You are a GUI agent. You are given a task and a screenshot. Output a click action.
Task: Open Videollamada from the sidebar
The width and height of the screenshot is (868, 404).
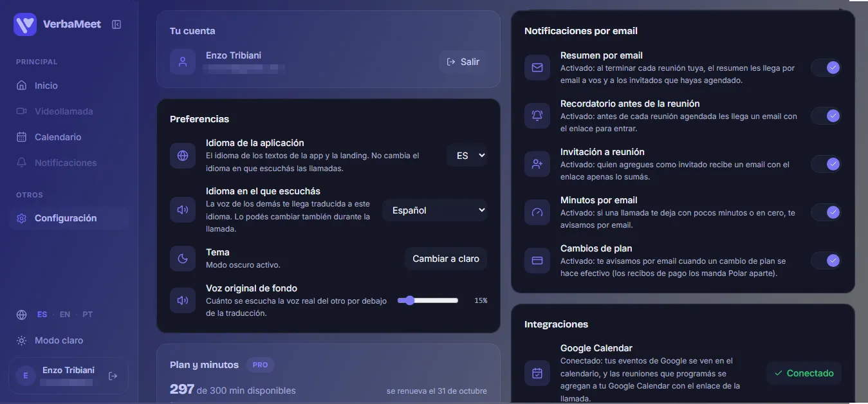tap(68, 111)
